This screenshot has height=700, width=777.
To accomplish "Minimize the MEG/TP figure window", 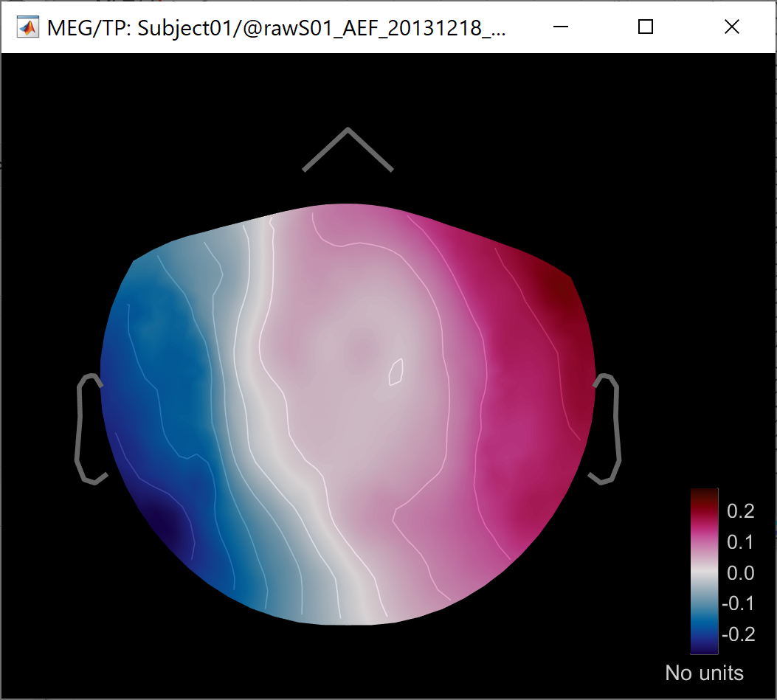I will [560, 28].
